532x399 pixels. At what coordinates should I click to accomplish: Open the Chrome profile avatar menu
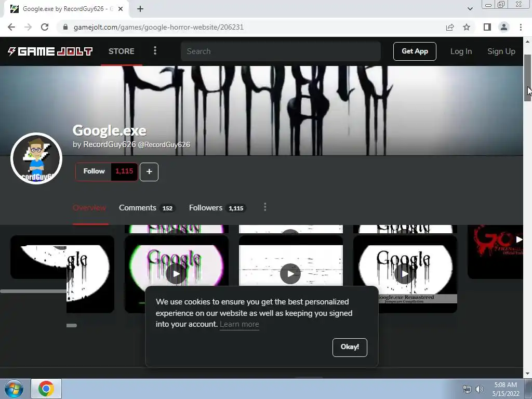click(x=504, y=27)
